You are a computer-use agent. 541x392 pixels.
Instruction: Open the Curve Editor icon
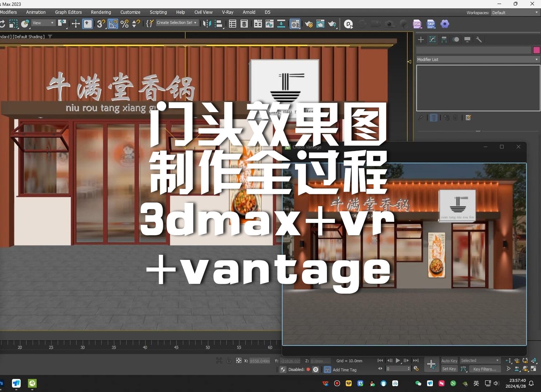click(x=270, y=24)
